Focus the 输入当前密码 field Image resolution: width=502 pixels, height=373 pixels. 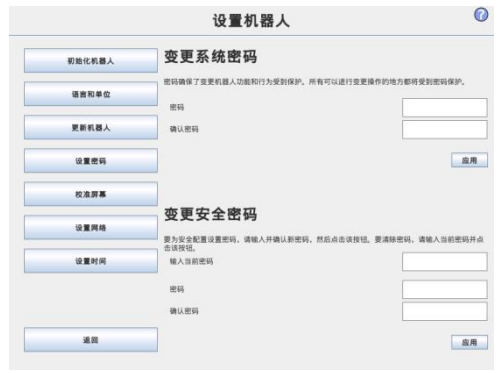click(x=445, y=262)
